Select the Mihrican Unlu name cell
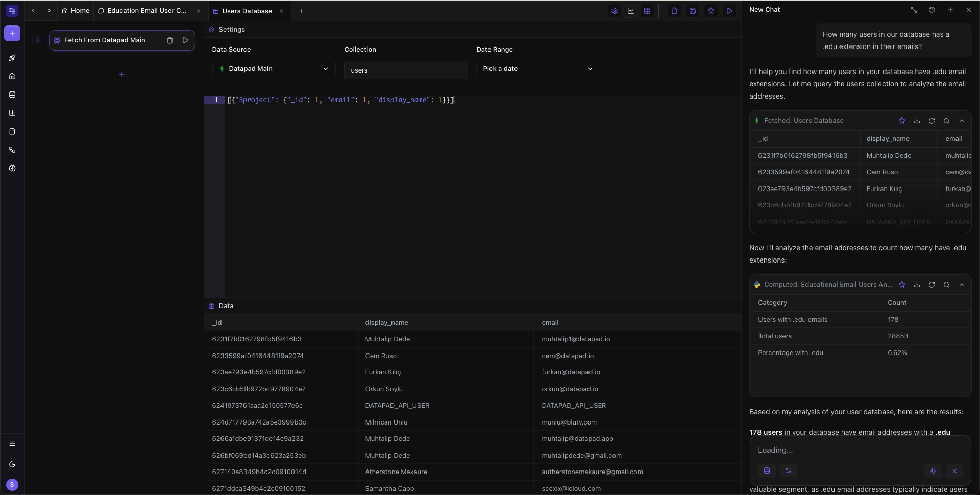Screen dimensions: 980x495 click(386, 422)
